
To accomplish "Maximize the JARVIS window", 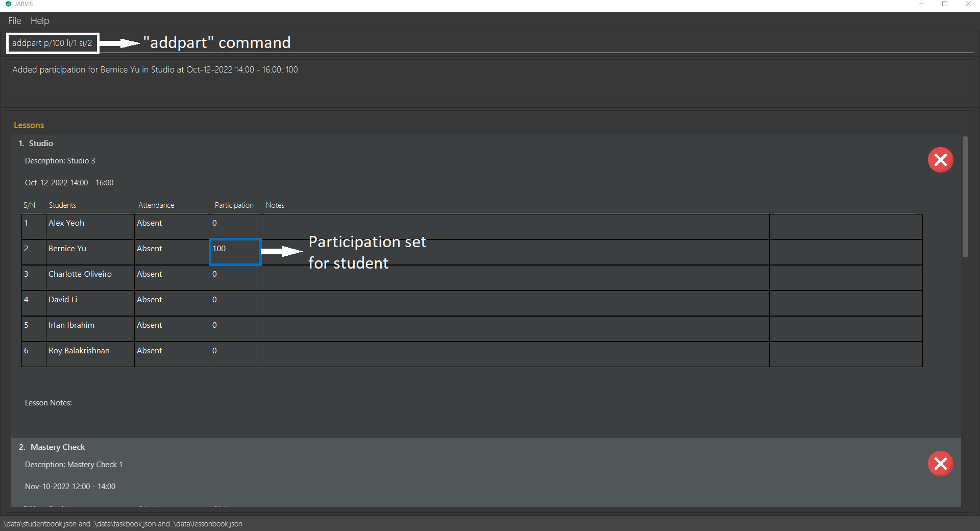I will [x=945, y=4].
